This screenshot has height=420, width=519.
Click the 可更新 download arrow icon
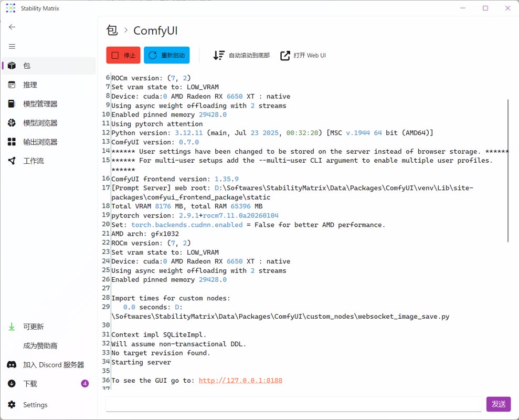12,327
